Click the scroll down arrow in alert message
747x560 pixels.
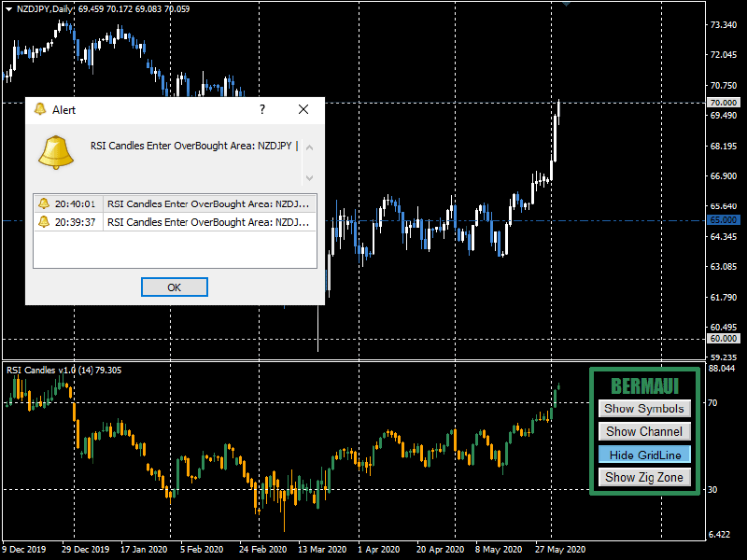coord(309,177)
